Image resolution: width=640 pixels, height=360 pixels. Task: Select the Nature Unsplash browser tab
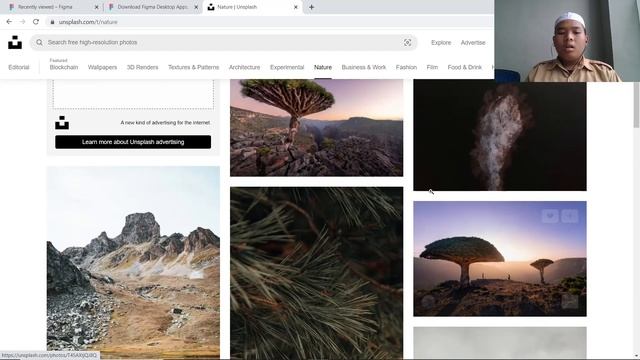(x=252, y=7)
